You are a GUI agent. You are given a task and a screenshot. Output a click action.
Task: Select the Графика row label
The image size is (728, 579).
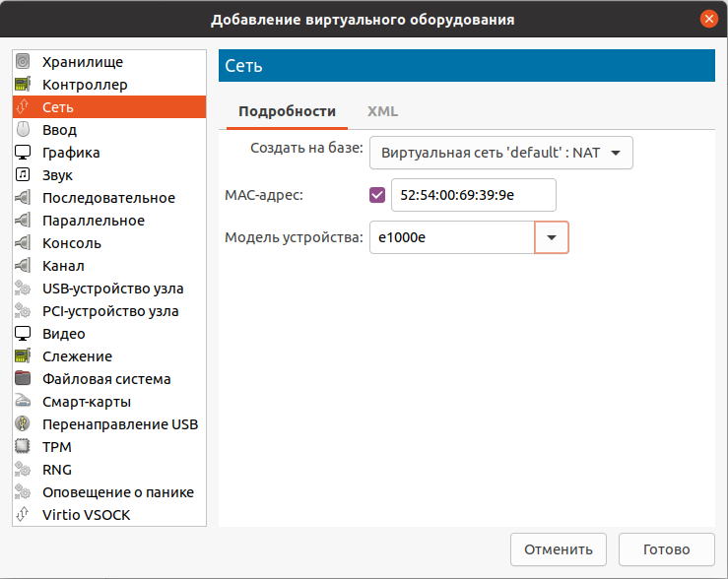coord(71,153)
